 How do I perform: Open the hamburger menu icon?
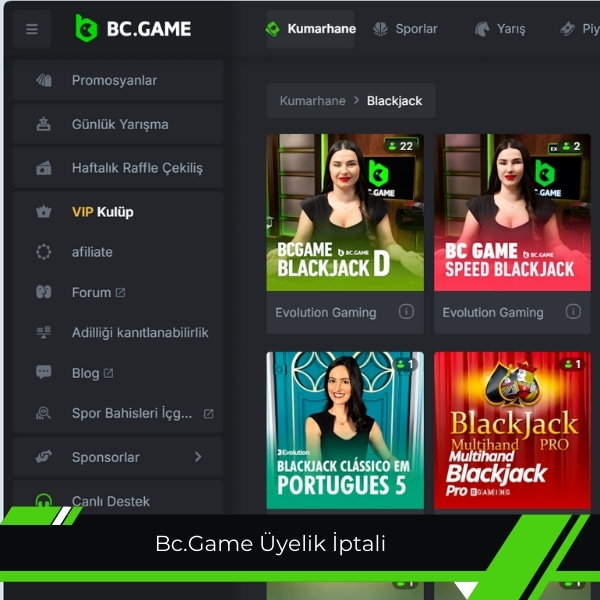[32, 29]
